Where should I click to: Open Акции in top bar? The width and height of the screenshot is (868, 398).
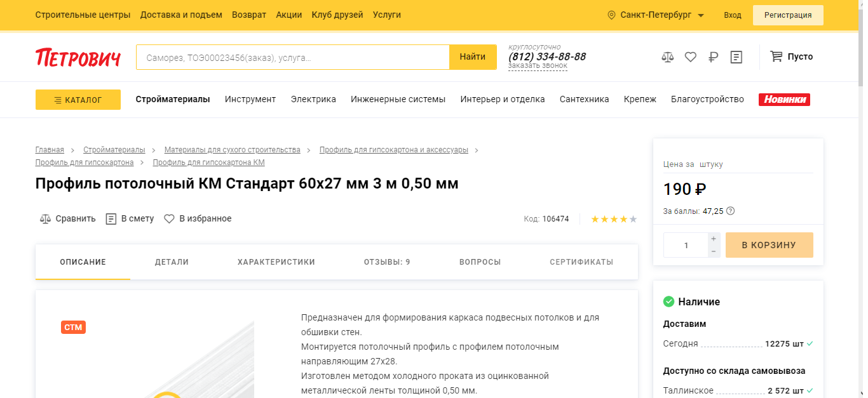pos(289,15)
